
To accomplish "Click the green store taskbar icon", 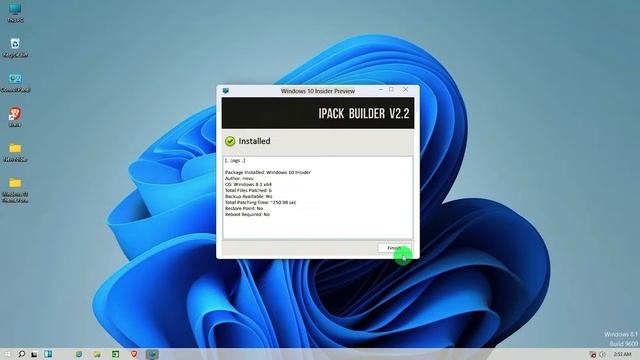I will [116, 354].
